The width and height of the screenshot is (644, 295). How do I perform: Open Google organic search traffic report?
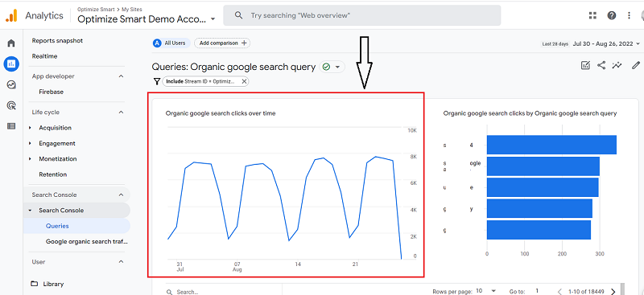(87, 242)
